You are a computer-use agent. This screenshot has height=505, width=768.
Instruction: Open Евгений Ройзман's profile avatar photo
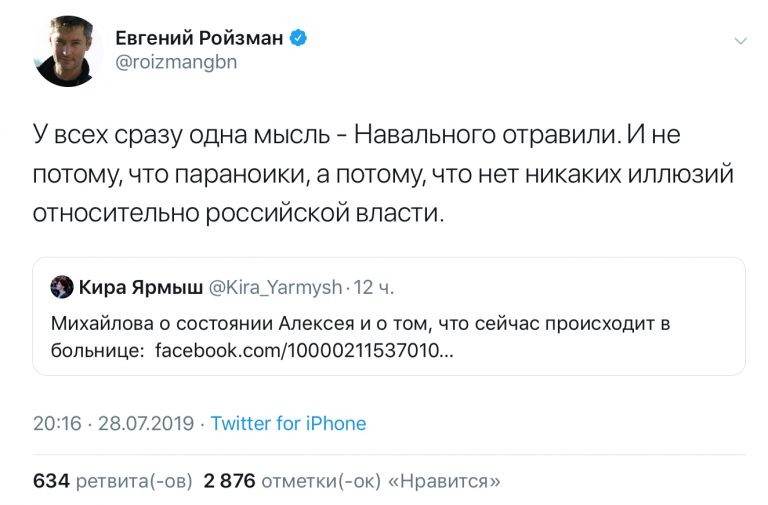[66, 51]
